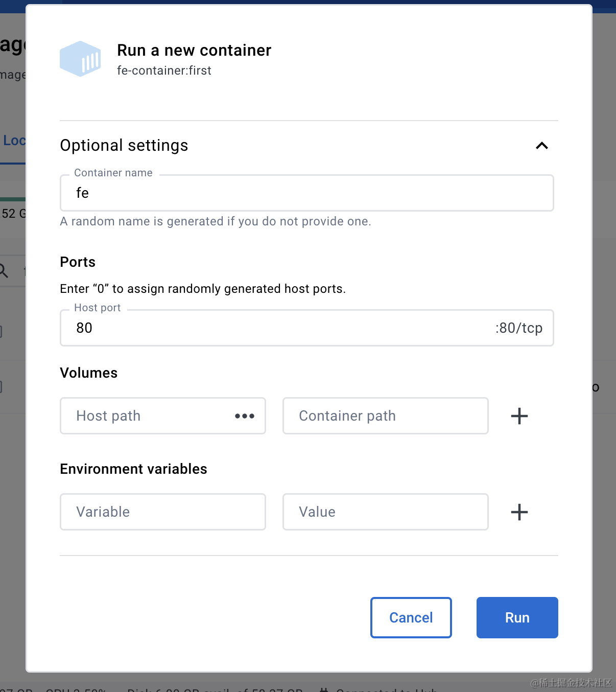This screenshot has height=692, width=616.
Task: Tick the second image row checkbox
Action: coord(1,387)
